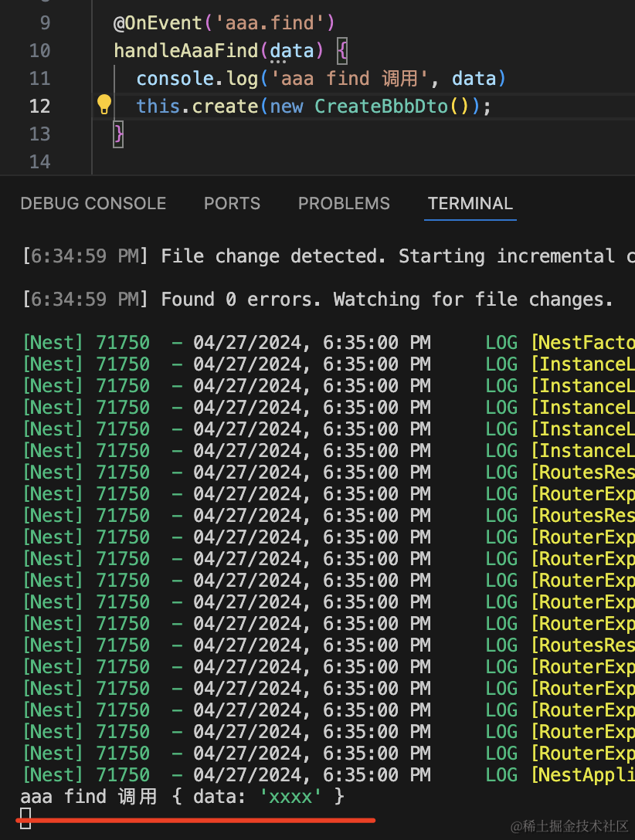This screenshot has width=635, height=840.
Task: Click the terminal cursor prompt box
Action: coord(25,818)
